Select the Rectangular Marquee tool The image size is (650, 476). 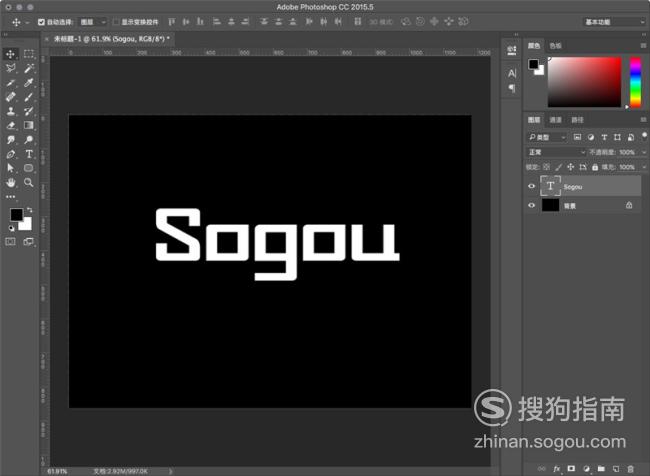coord(29,54)
